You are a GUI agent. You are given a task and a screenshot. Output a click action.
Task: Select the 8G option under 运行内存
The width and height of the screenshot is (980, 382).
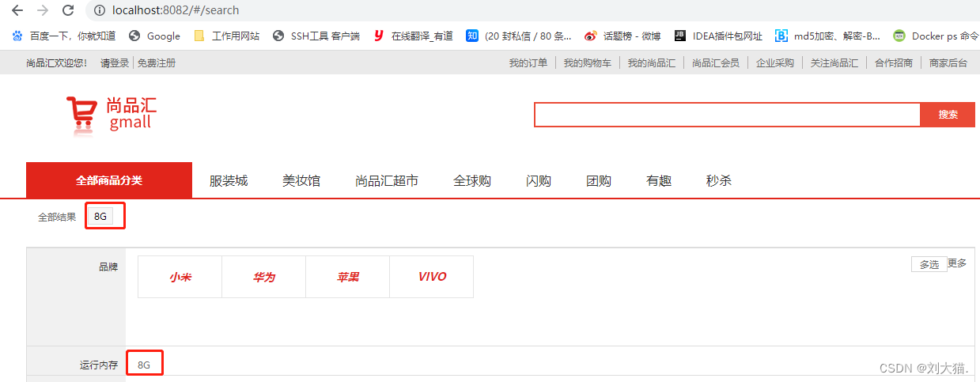coord(144,365)
